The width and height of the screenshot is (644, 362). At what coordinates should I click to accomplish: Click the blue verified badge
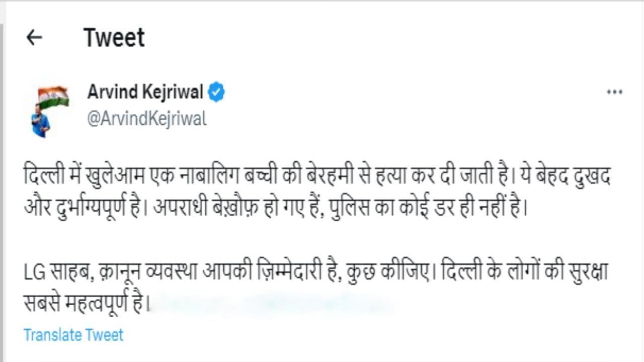[216, 93]
